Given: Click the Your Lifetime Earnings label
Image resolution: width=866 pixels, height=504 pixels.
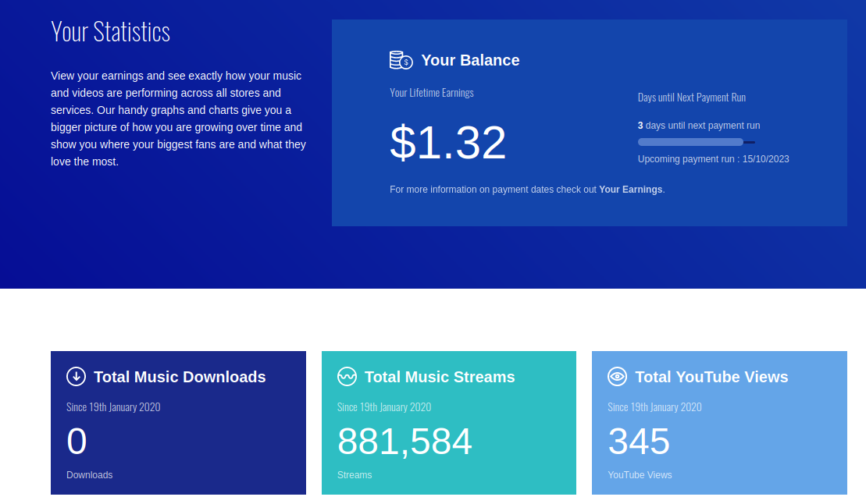Looking at the screenshot, I should pos(431,93).
